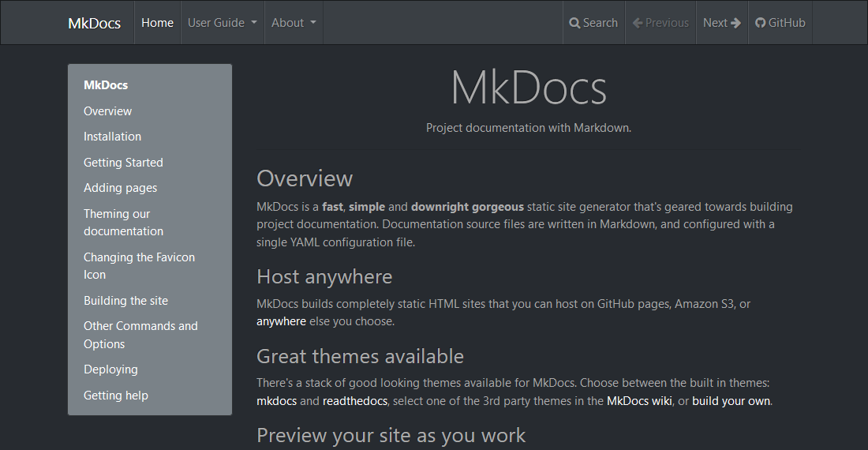Click the bold word 'fast'
This screenshot has width=868, height=450.
pyautogui.click(x=332, y=207)
